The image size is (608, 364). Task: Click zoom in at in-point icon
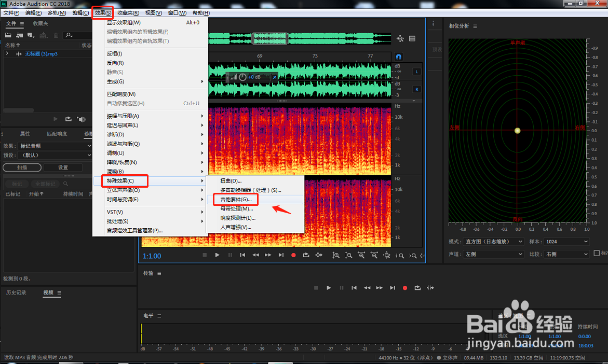[x=400, y=256]
